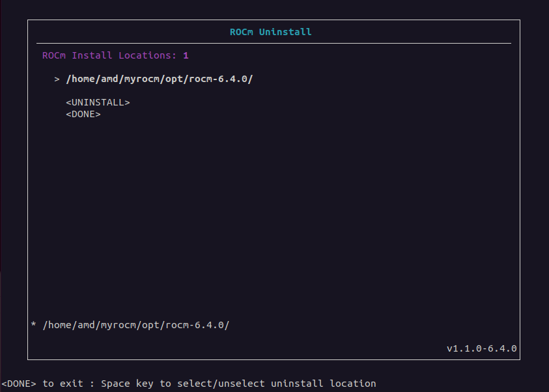
Task: Click the ROCm Install Locations label
Action: (109, 55)
